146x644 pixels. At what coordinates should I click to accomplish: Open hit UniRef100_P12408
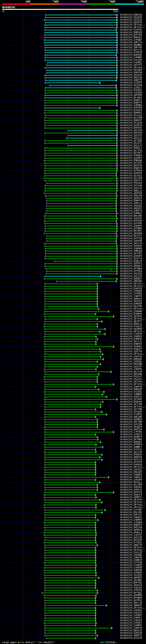coord(131,123)
